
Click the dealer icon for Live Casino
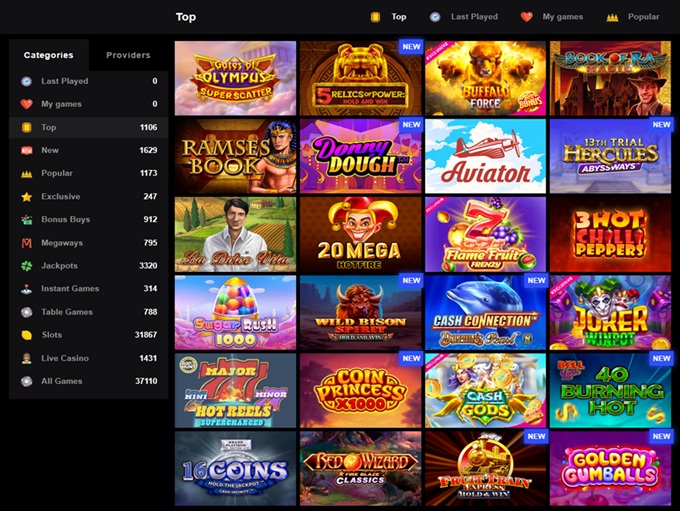26,358
